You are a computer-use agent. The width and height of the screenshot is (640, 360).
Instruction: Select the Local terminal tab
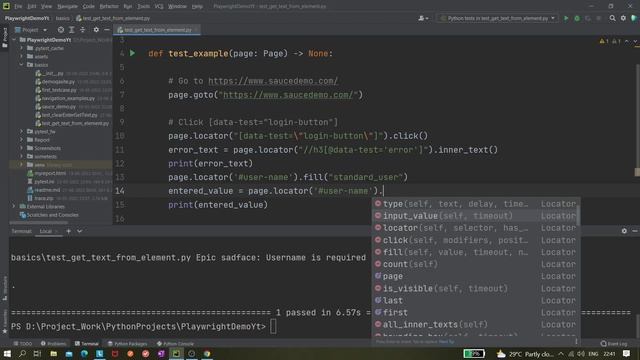[46, 231]
